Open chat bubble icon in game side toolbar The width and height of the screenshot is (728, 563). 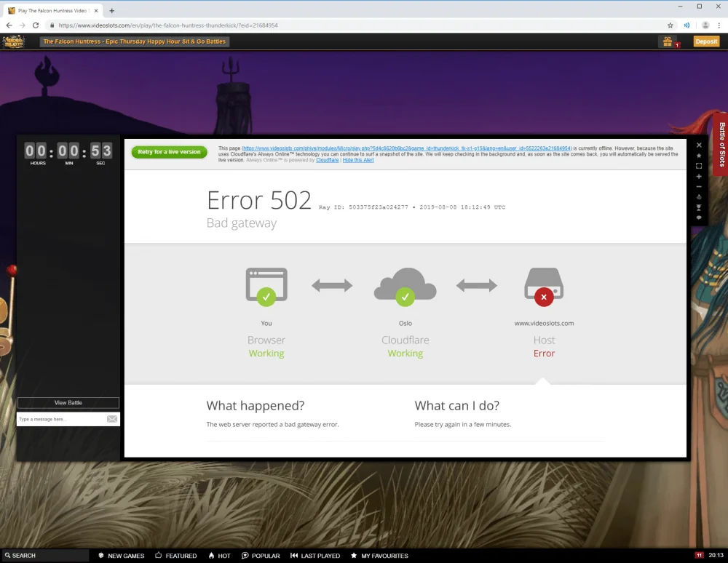699,217
